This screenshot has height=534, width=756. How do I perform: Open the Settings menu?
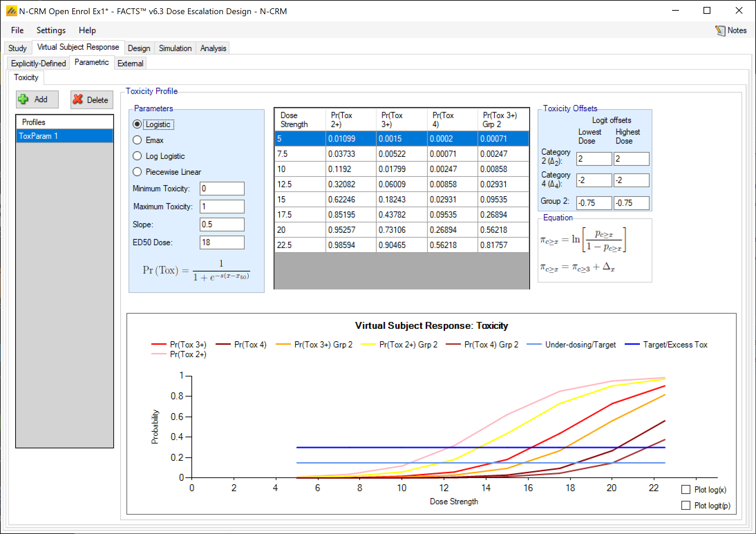click(x=51, y=30)
